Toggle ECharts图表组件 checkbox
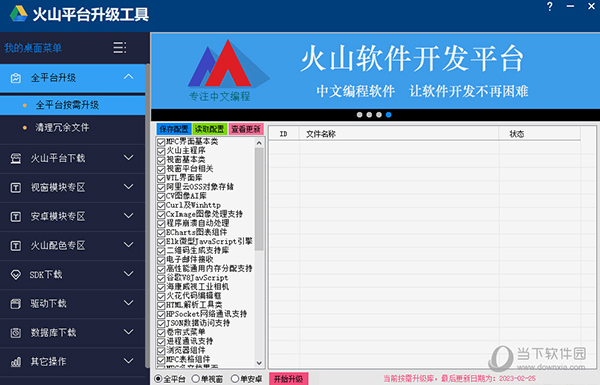The width and height of the screenshot is (600, 385). pyautogui.click(x=161, y=233)
